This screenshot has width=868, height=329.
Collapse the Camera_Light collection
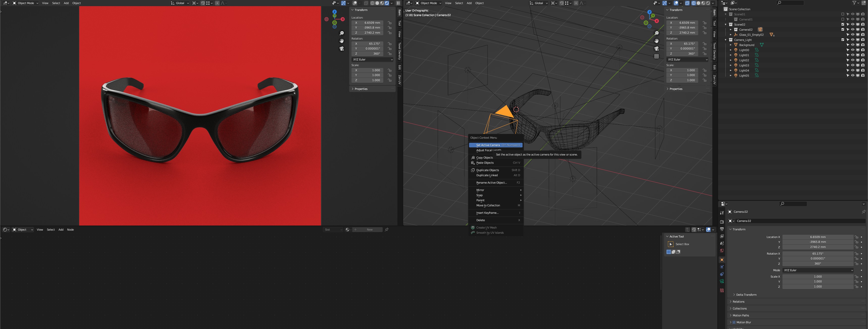click(725, 40)
